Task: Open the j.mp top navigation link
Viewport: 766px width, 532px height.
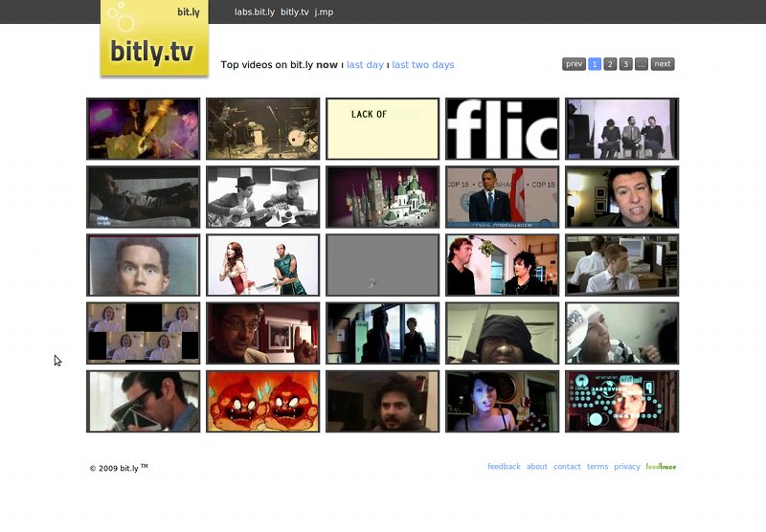Action: (x=324, y=11)
